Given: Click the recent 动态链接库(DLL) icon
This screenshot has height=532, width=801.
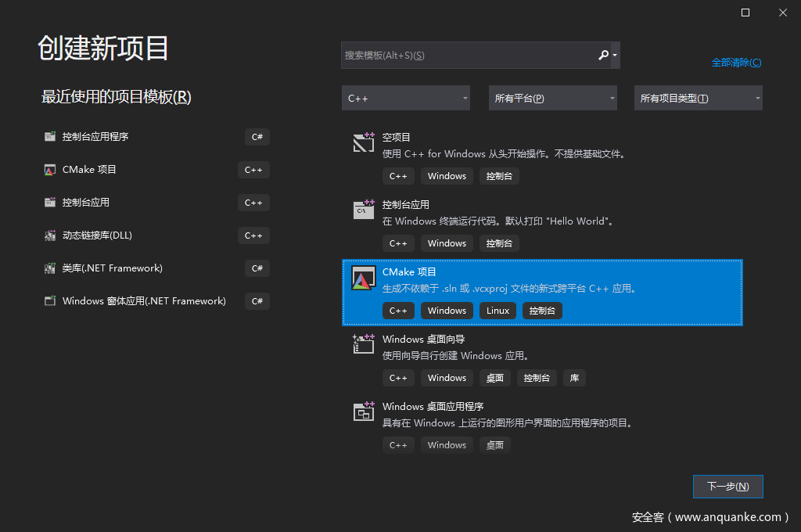Looking at the screenshot, I should point(50,235).
